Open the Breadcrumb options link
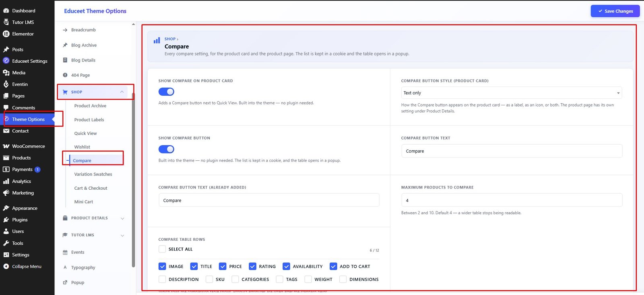 83,30
